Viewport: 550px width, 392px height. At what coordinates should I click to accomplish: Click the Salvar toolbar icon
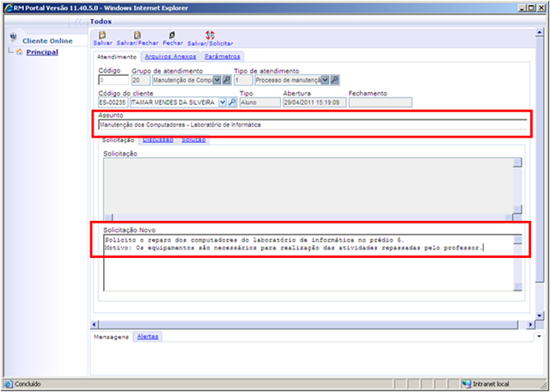102,35
